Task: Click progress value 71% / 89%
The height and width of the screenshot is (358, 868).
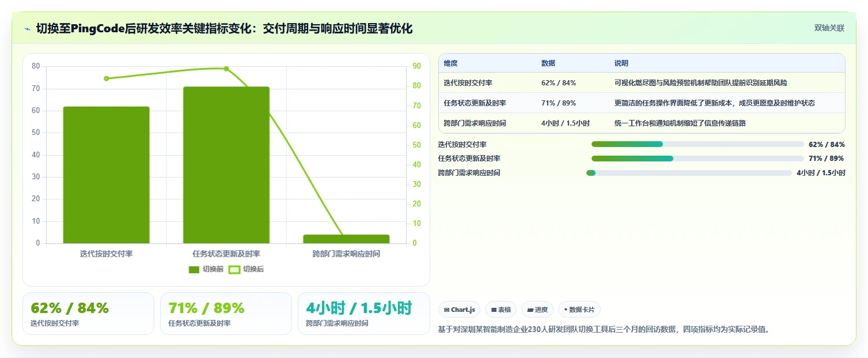Action: pos(827,159)
